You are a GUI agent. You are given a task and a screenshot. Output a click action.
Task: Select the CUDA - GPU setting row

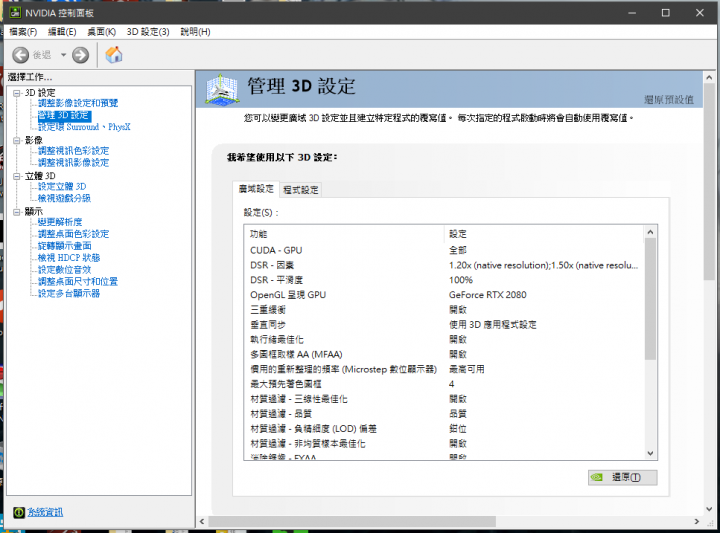click(x=444, y=251)
